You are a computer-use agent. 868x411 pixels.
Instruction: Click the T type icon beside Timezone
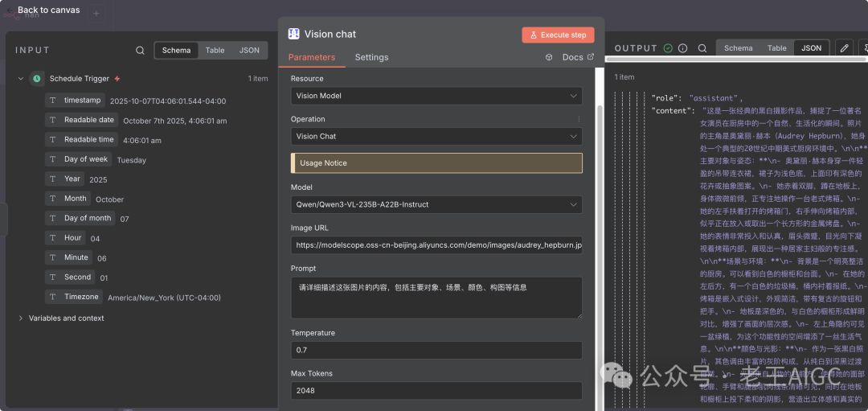[53, 297]
